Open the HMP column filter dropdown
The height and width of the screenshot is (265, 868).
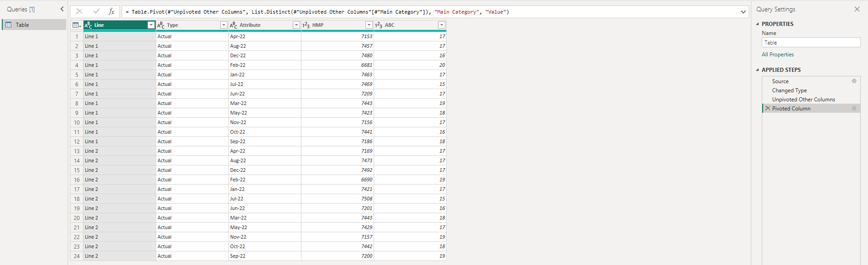[369, 25]
